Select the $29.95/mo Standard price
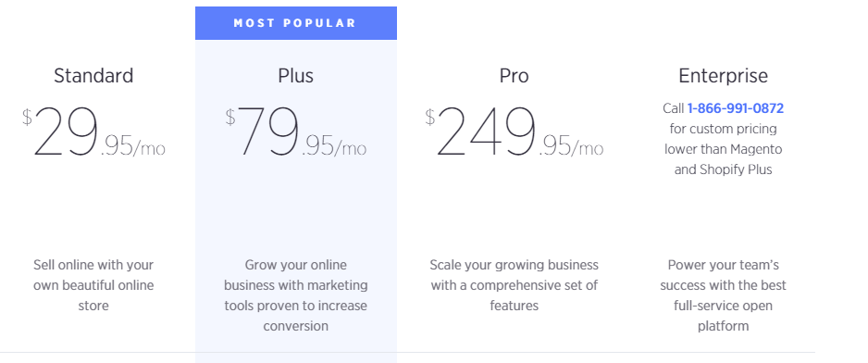Screen dimensions: 868x363 [93, 131]
